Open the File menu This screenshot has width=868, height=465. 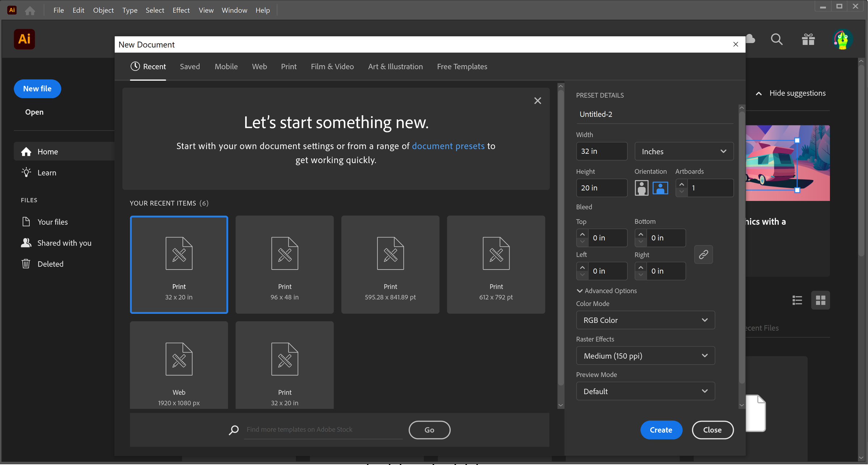(x=59, y=10)
